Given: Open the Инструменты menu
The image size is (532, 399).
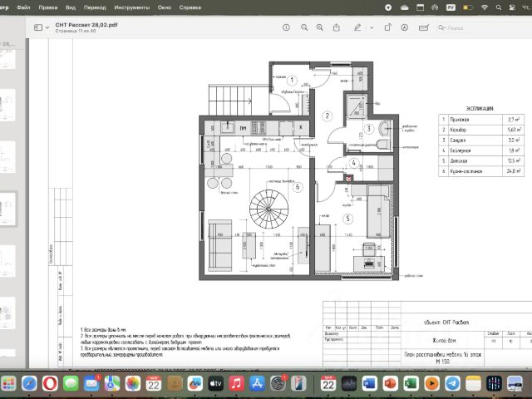Looking at the screenshot, I should tap(132, 7).
